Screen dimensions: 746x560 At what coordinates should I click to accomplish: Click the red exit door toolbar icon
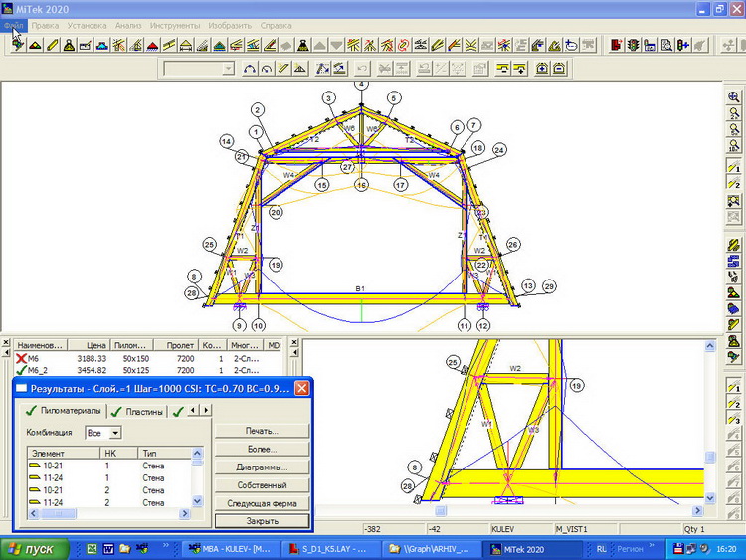point(616,45)
